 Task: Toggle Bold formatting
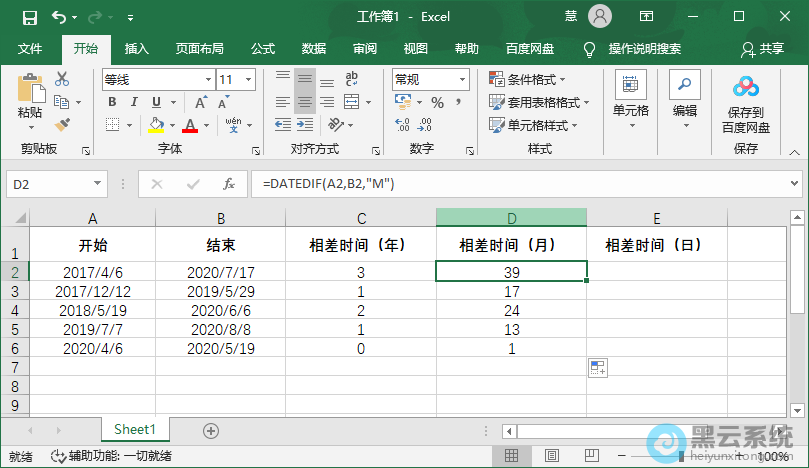pos(112,102)
